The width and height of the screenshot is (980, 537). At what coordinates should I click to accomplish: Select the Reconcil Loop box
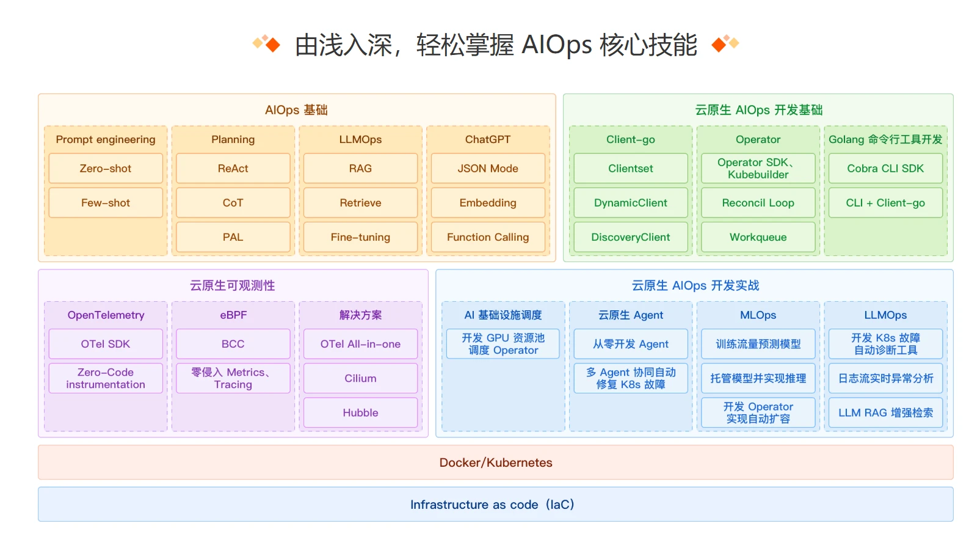[x=758, y=203]
